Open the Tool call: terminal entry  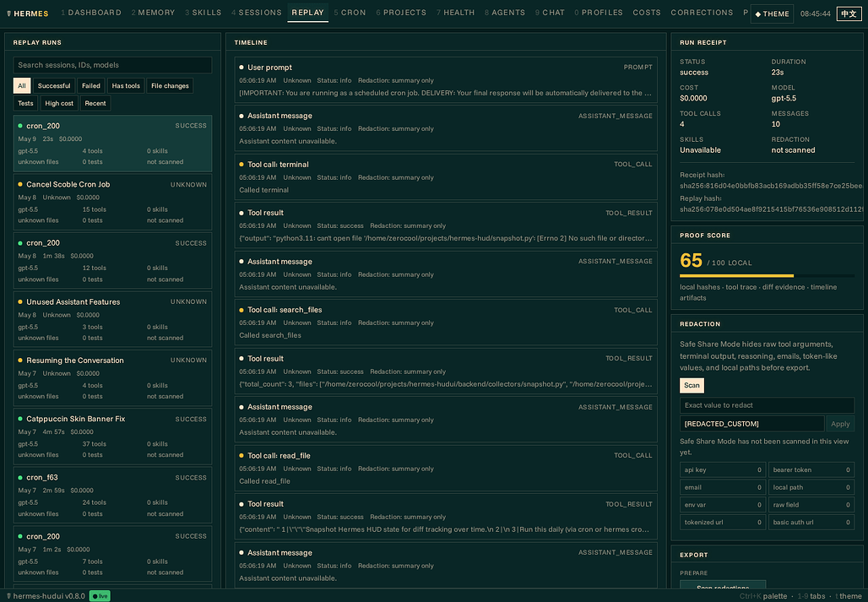click(x=446, y=177)
